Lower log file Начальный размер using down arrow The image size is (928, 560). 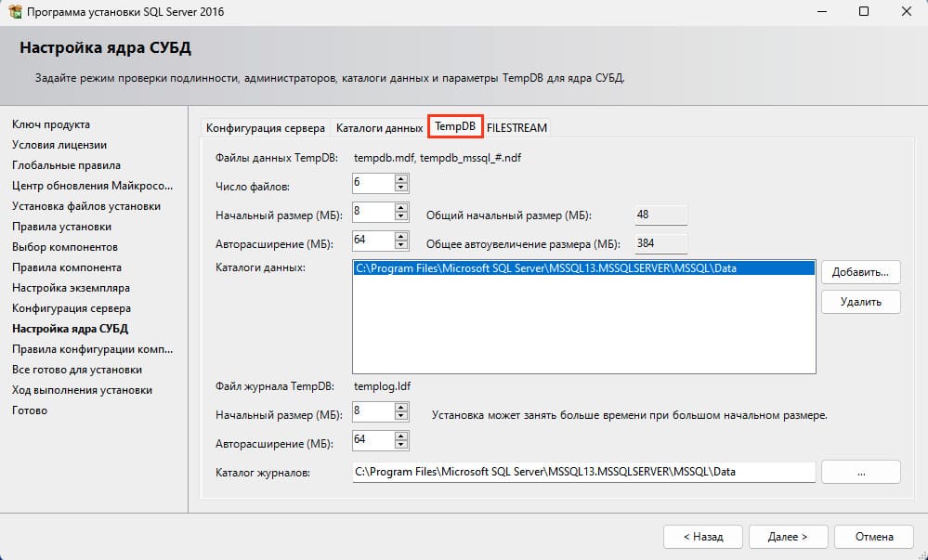point(401,415)
